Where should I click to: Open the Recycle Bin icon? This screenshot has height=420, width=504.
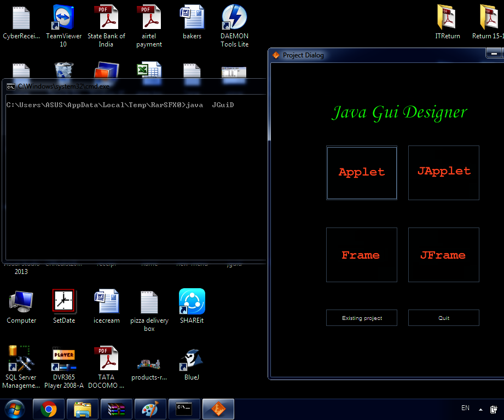coord(63,69)
